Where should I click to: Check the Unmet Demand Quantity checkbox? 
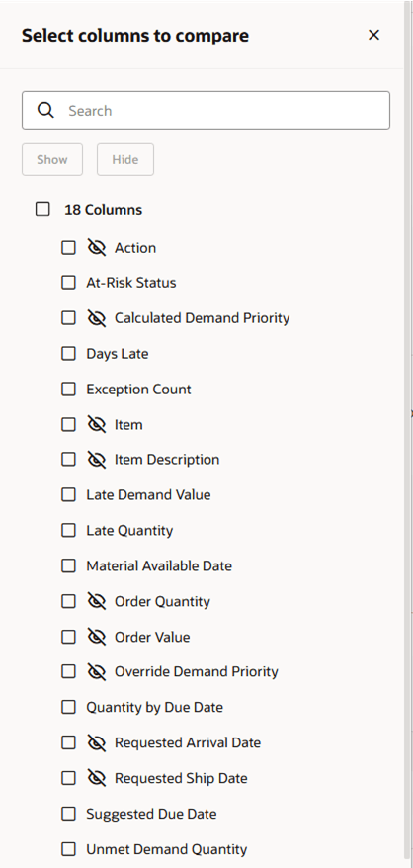coord(68,848)
